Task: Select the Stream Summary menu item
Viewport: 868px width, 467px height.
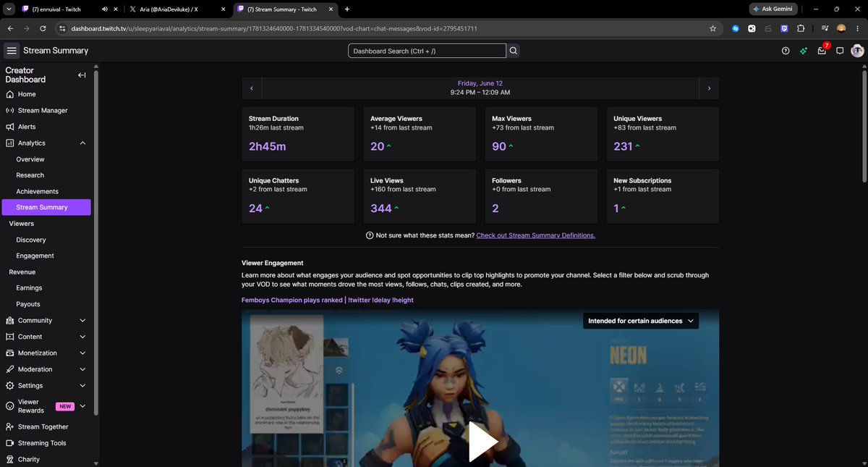Action: click(47, 207)
